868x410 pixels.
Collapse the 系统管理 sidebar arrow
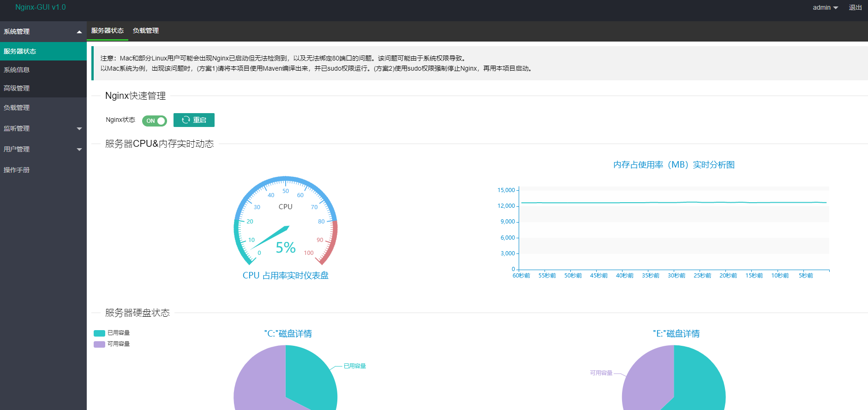79,32
